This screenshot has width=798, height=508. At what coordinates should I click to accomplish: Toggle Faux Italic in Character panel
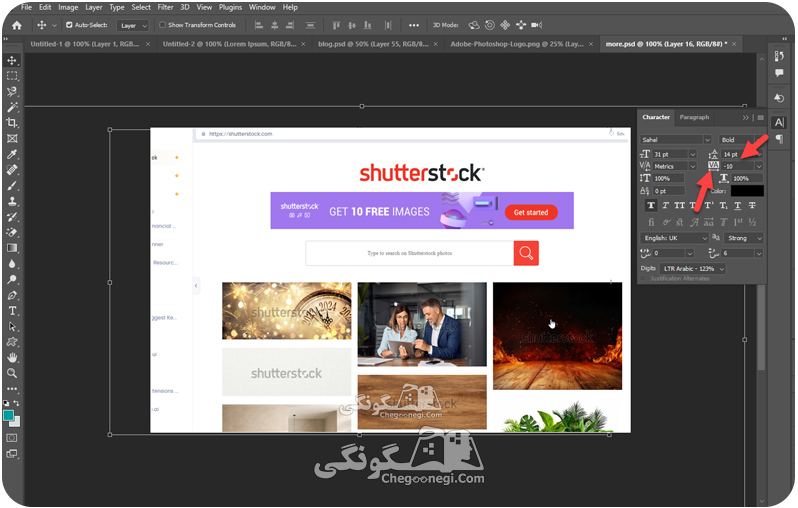coord(665,206)
